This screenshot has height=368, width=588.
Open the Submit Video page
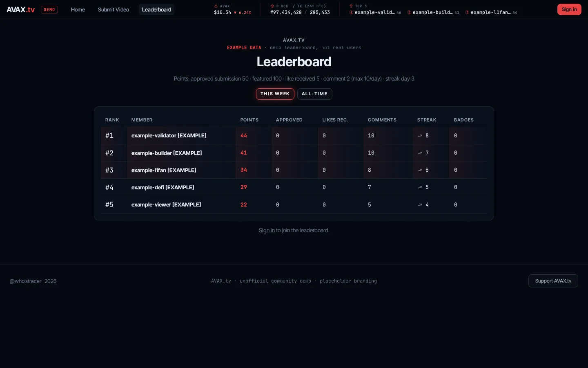(x=114, y=9)
